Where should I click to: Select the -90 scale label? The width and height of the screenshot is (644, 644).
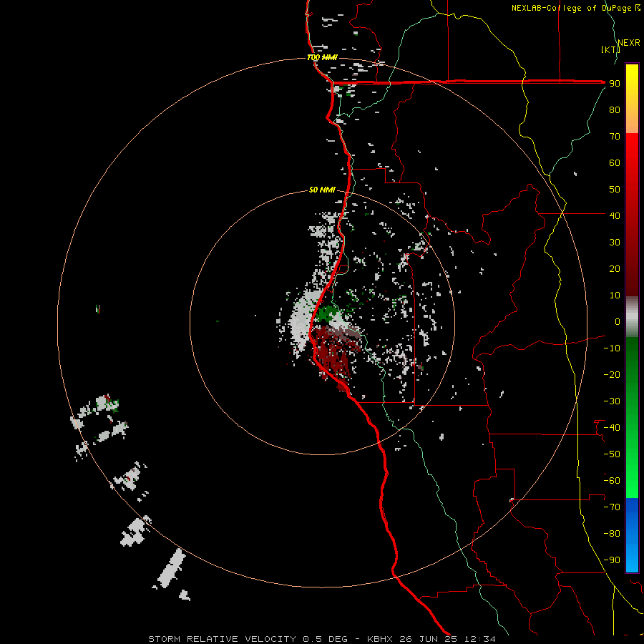coord(612,560)
